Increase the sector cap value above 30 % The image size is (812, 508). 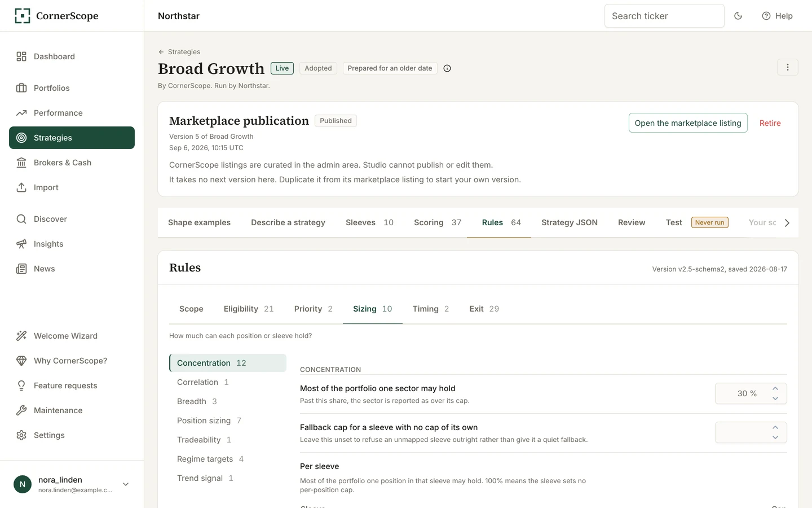tap(775, 388)
